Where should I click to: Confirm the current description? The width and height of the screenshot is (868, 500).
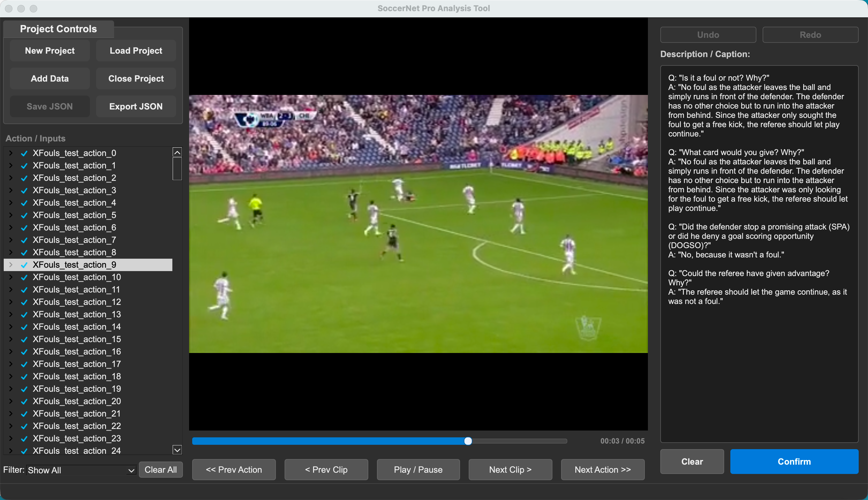(x=794, y=462)
